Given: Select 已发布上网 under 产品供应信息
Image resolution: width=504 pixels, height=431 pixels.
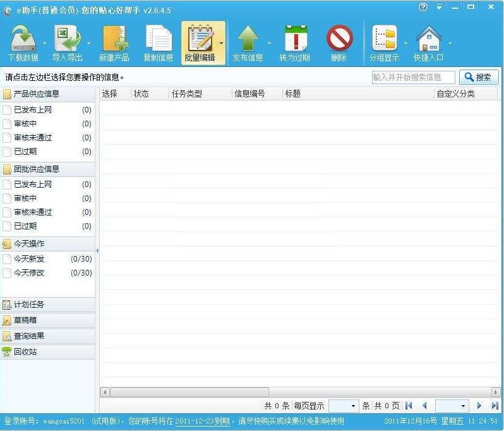Looking at the screenshot, I should click(33, 110).
